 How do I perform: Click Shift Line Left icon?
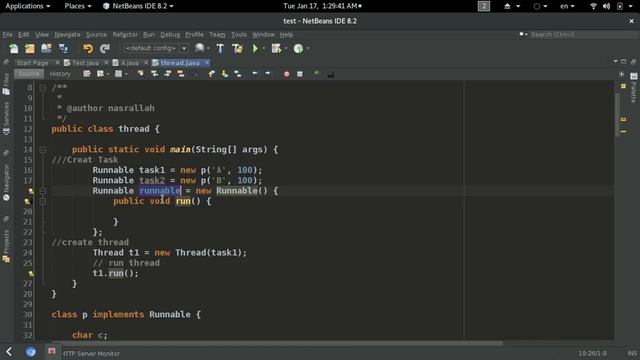click(x=255, y=74)
